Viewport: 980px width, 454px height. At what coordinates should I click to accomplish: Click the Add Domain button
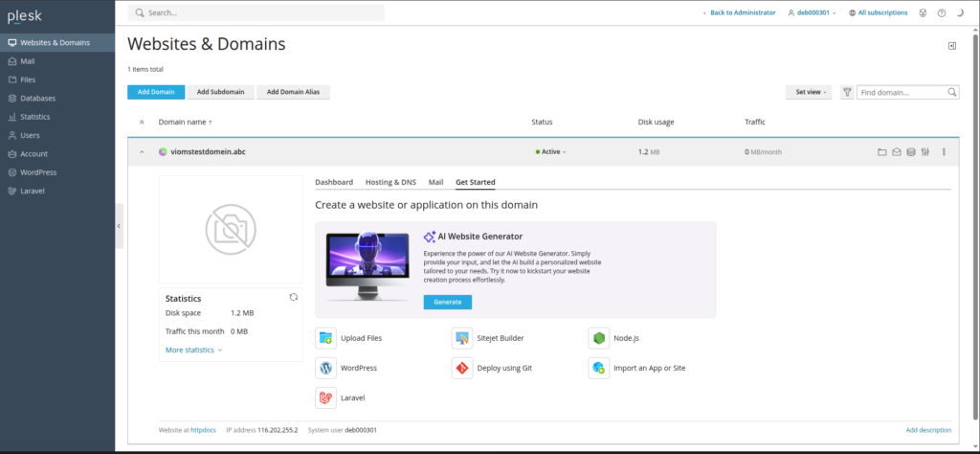pos(156,92)
